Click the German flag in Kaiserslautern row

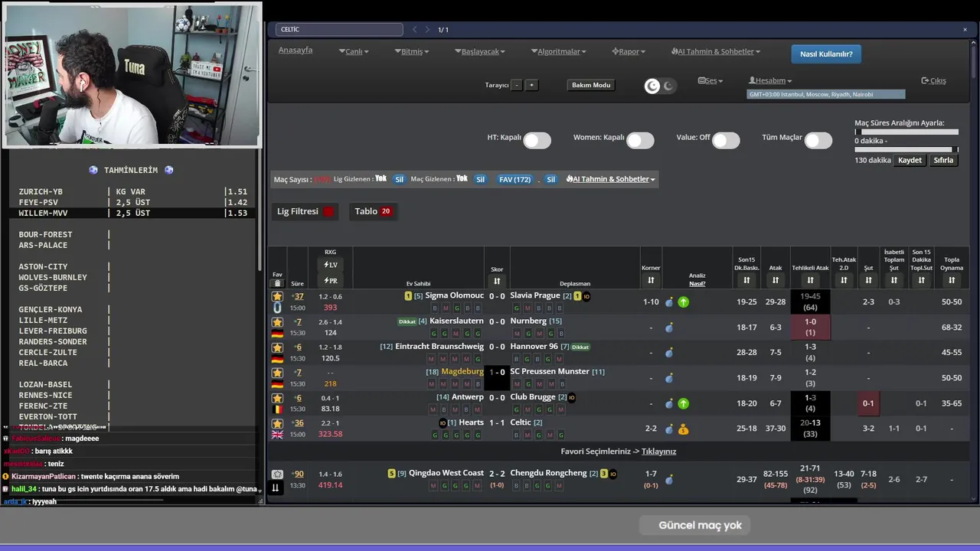tap(277, 334)
